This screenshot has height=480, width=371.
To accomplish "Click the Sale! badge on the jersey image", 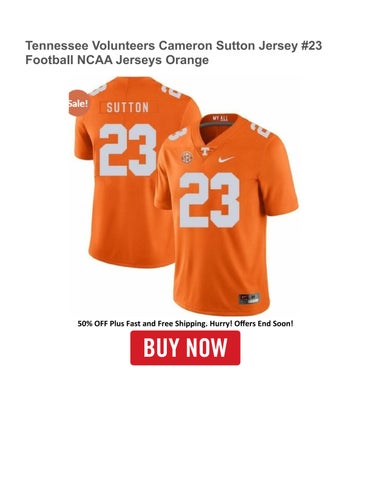I will coord(79,103).
